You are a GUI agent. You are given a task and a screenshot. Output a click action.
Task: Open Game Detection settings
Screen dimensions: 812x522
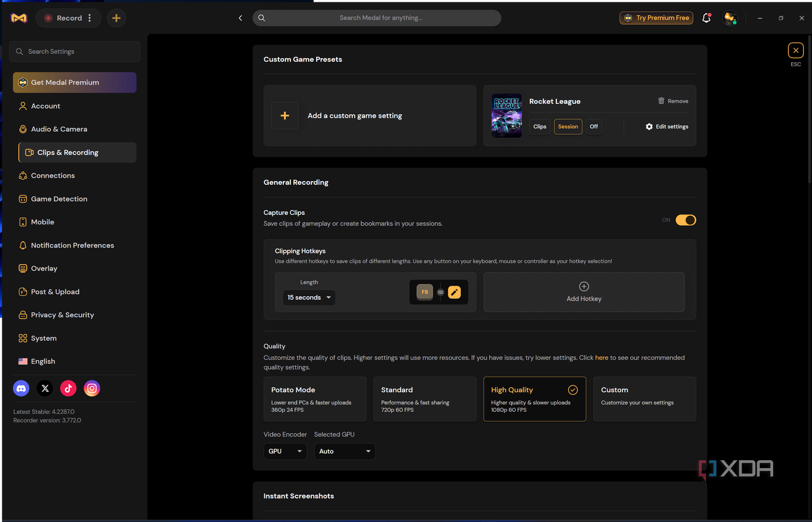[75, 199]
